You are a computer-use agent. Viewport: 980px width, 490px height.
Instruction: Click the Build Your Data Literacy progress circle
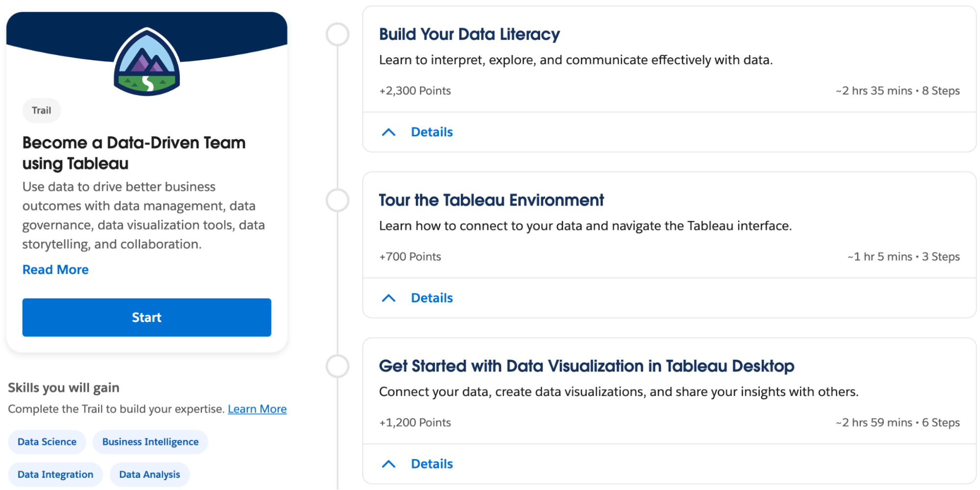337,34
